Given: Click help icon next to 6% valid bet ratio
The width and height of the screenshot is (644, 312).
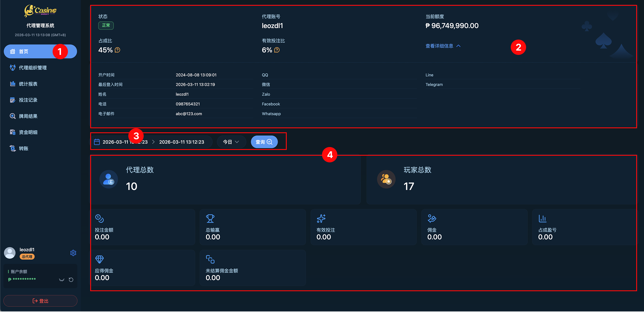Looking at the screenshot, I should point(277,50).
